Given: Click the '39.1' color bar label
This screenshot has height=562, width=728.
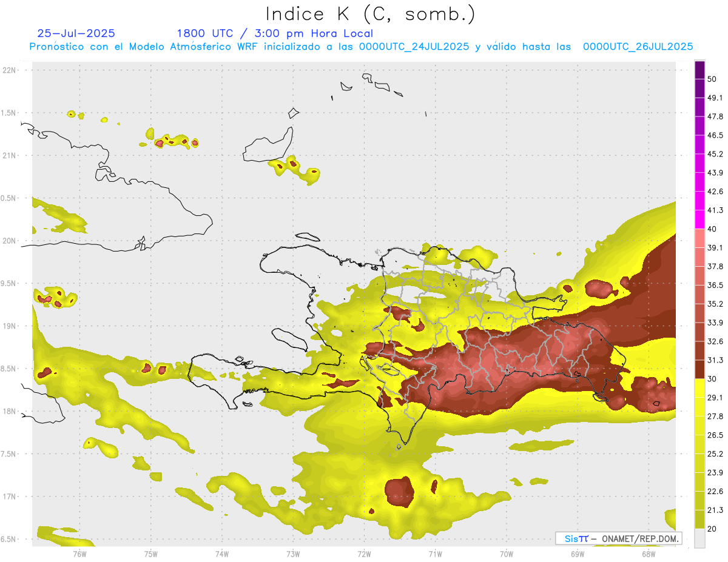Looking at the screenshot, I should [x=715, y=248].
